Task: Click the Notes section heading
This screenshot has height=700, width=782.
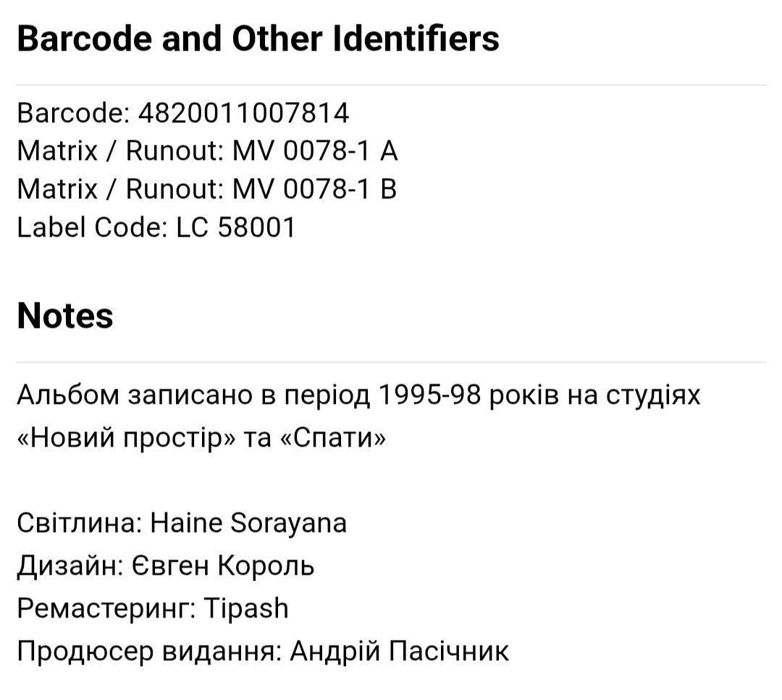Action: click(x=65, y=316)
